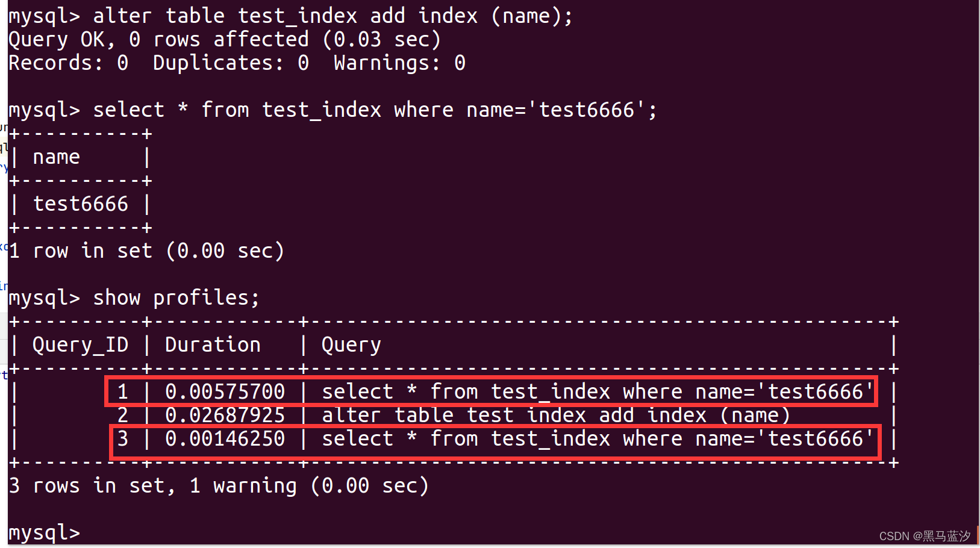Click the "3 rows in set, 1 warning" line

pos(219,485)
